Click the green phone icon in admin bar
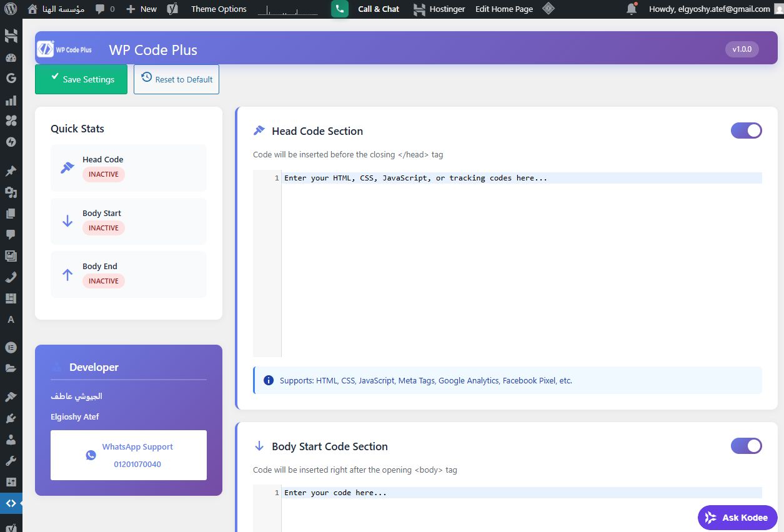784x532 pixels. (x=340, y=9)
